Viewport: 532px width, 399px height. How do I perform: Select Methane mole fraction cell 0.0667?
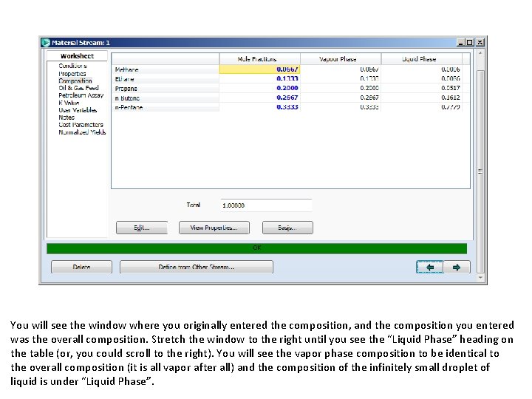pyautogui.click(x=260, y=69)
